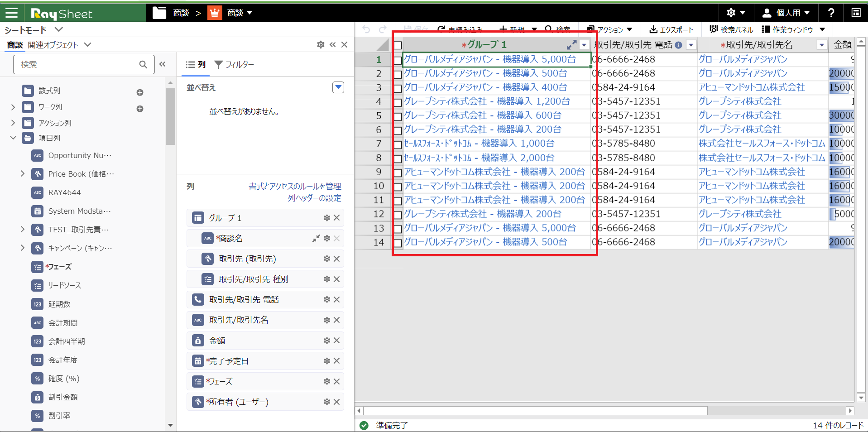Check the row 14 checkbox

[x=398, y=243]
